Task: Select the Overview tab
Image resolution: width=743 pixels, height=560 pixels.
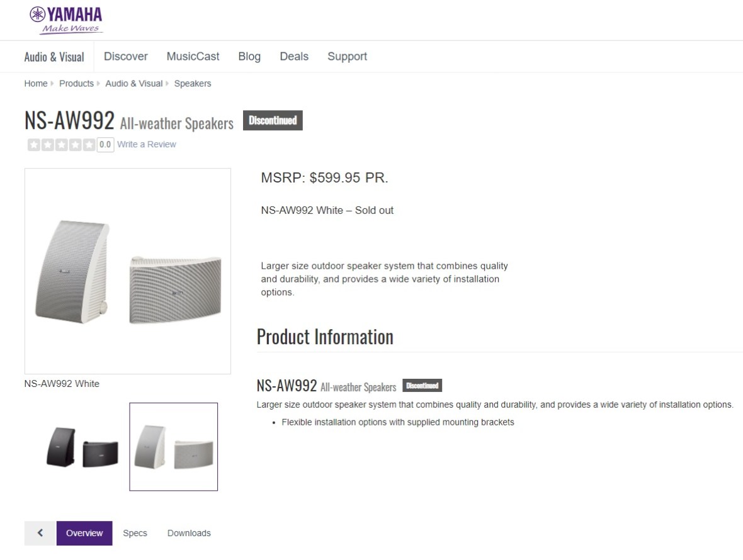Action: tap(84, 533)
